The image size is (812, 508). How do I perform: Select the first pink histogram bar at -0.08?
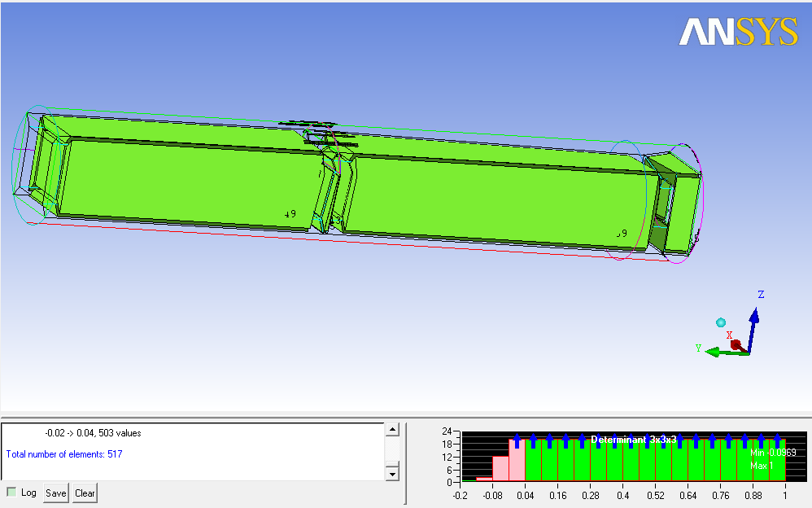pyautogui.click(x=500, y=468)
